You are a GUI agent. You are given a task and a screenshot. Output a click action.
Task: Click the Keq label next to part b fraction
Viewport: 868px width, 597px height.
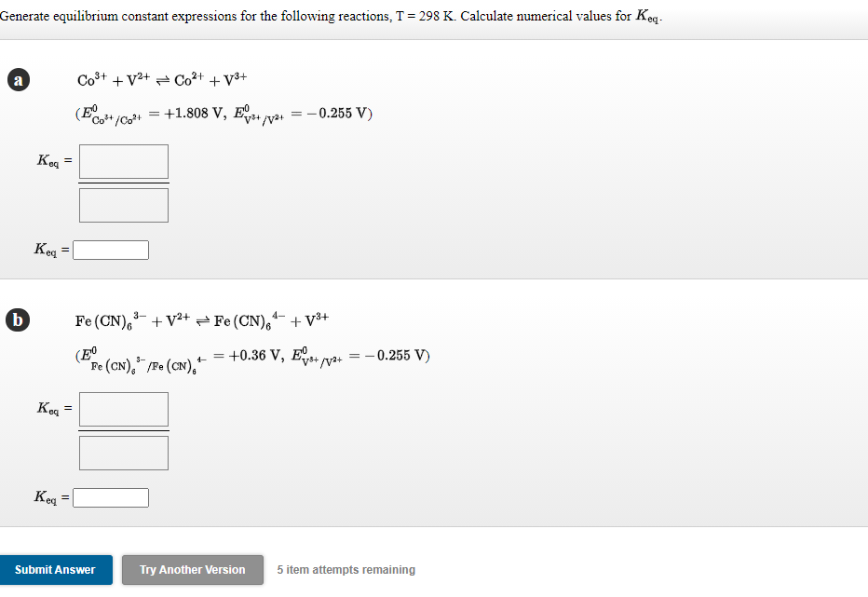pos(51,409)
